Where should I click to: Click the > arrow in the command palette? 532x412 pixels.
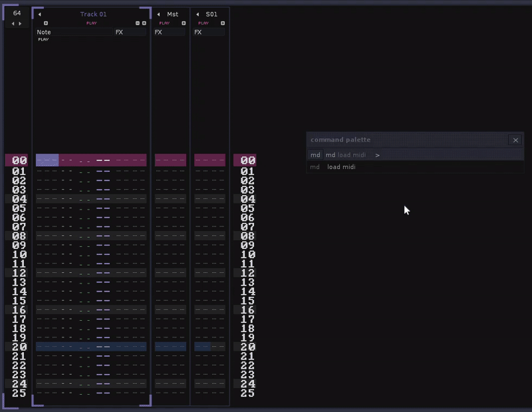pos(377,155)
